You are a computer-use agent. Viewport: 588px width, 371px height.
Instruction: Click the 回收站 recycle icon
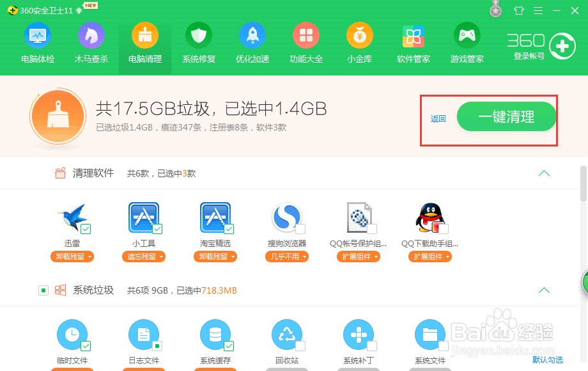click(x=287, y=335)
